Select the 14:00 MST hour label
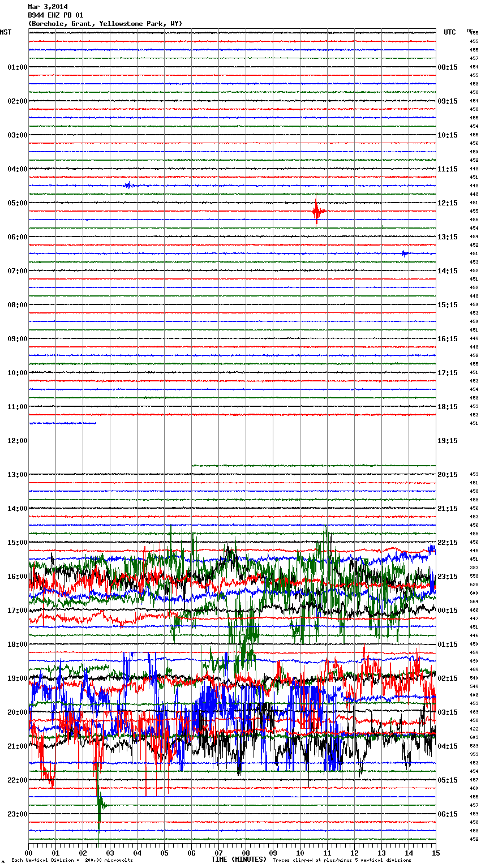Screen dimensions: 481x868 point(18,509)
